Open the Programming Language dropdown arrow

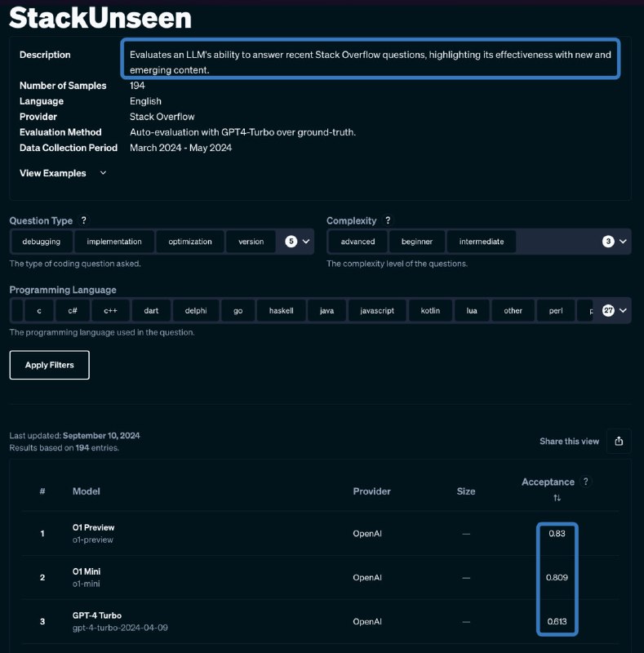click(x=623, y=311)
